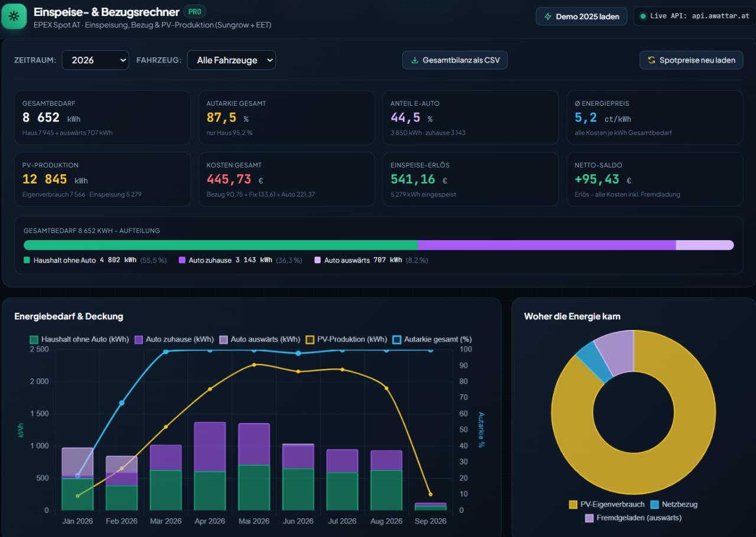Image resolution: width=756 pixels, height=537 pixels.
Task: Click the green Haushalt ohne Auto bar segment
Action: pyautogui.click(x=220, y=245)
